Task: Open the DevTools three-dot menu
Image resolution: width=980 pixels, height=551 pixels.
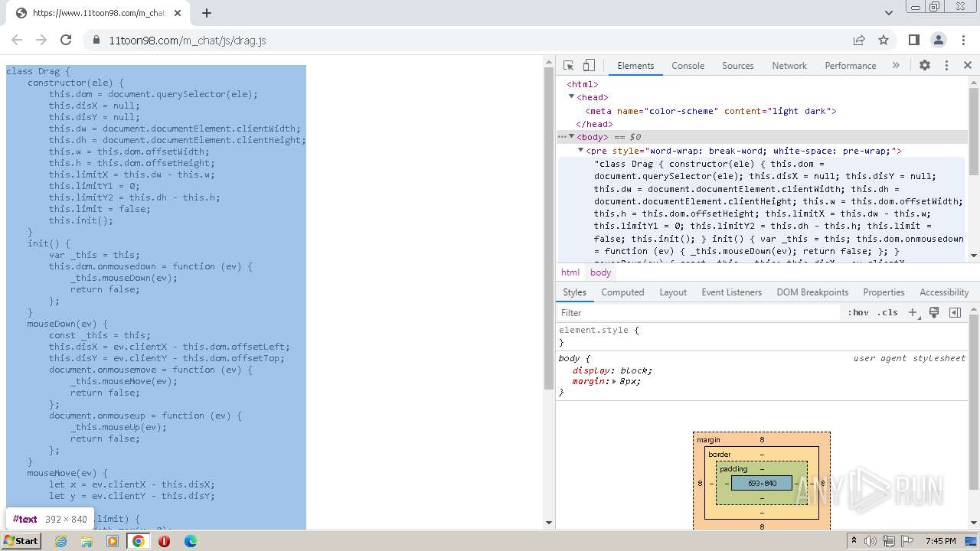Action: tap(946, 66)
